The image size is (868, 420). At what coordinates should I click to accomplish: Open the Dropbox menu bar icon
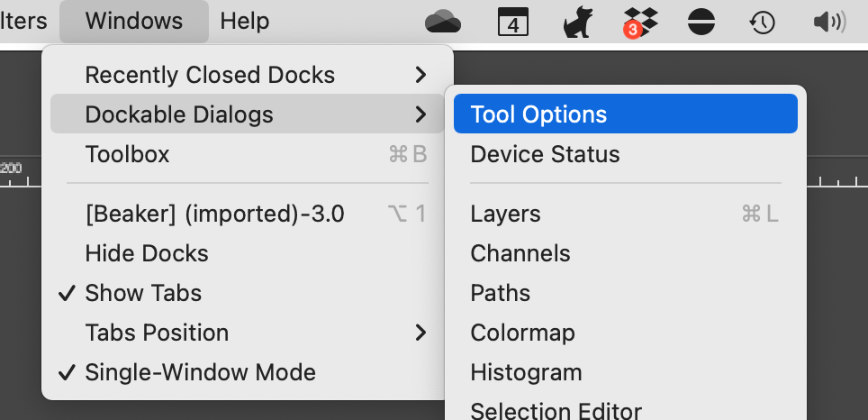click(x=640, y=22)
